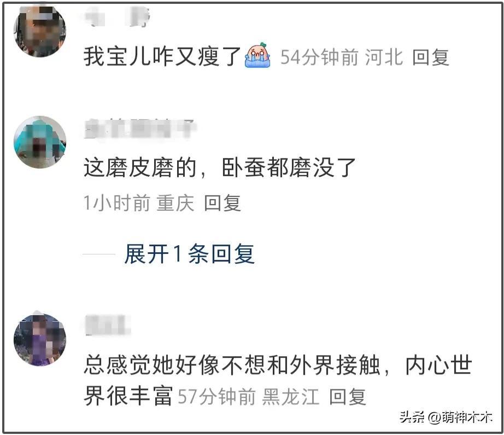Click the crying emoji in the first comment
The width and height of the screenshot is (504, 435).
[x=257, y=55]
